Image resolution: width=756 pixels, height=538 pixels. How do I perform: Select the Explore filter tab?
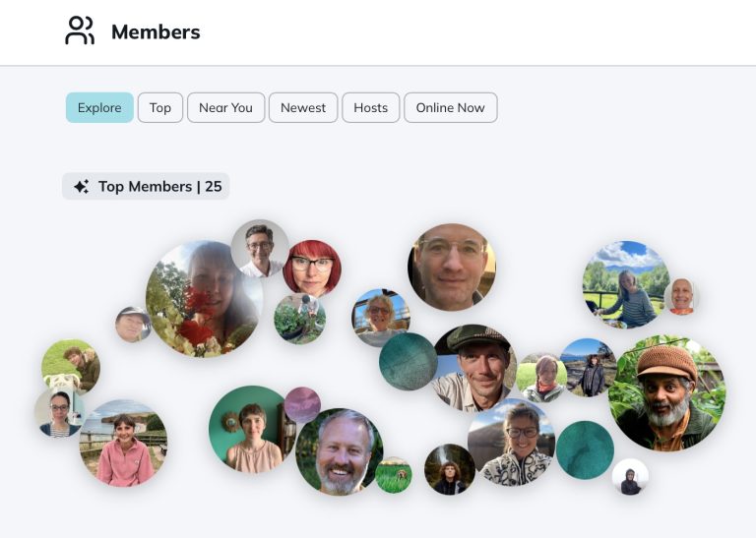[x=99, y=108]
